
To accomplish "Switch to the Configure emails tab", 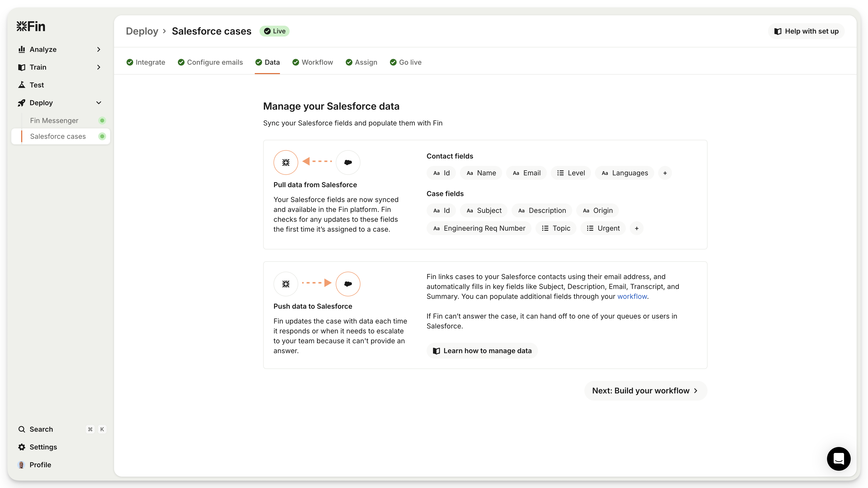I will point(210,62).
